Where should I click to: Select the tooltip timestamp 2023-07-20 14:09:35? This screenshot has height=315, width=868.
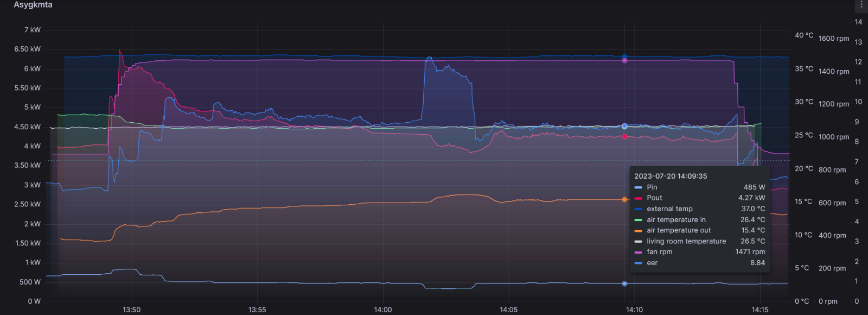point(671,176)
